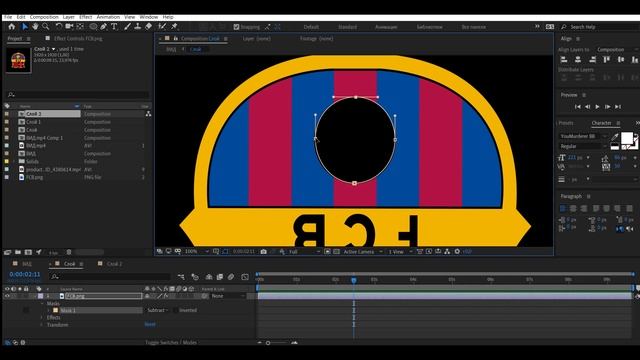Click the Play button in Preview panel

(x=598, y=107)
